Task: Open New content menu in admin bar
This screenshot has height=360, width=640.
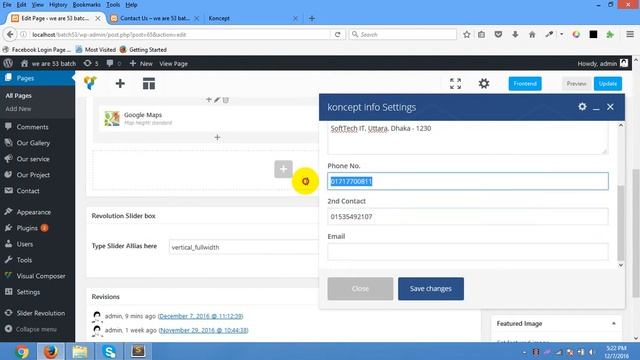Action: pos(141,63)
